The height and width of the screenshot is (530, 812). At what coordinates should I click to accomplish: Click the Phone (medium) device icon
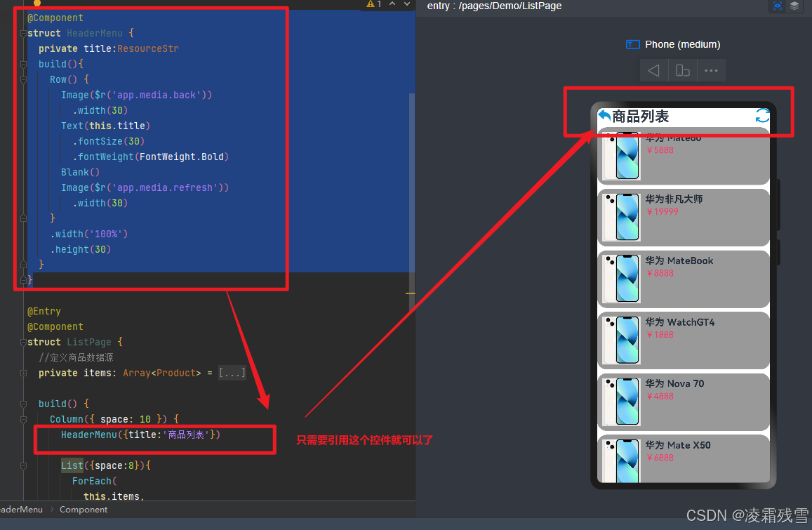point(632,44)
